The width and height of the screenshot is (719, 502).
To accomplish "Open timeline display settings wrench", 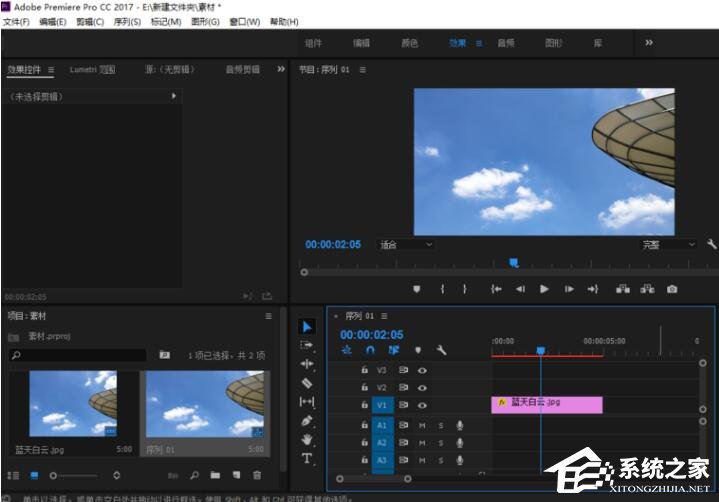I will coord(441,351).
